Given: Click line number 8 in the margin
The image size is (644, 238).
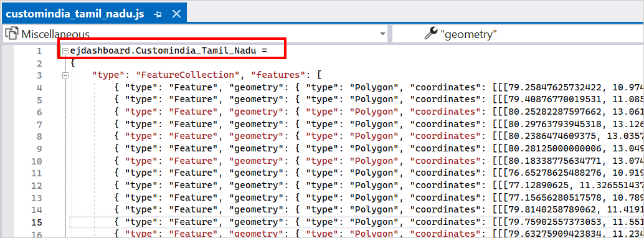Looking at the screenshot, I should [39, 136].
